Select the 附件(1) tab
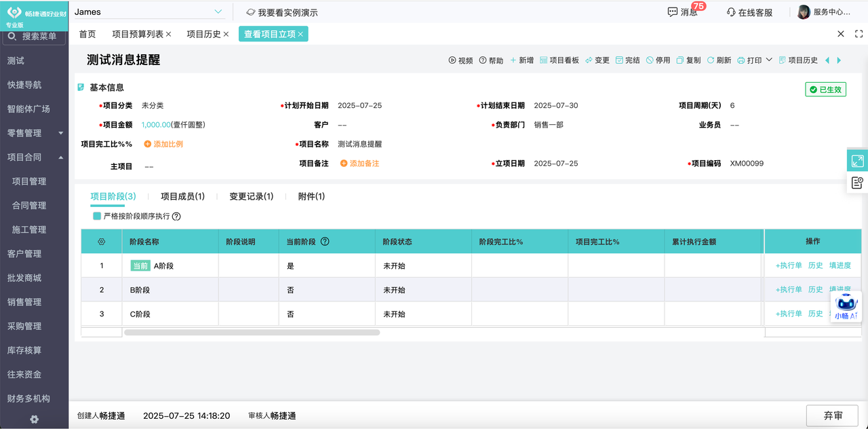This screenshot has width=868, height=429. pos(311,196)
